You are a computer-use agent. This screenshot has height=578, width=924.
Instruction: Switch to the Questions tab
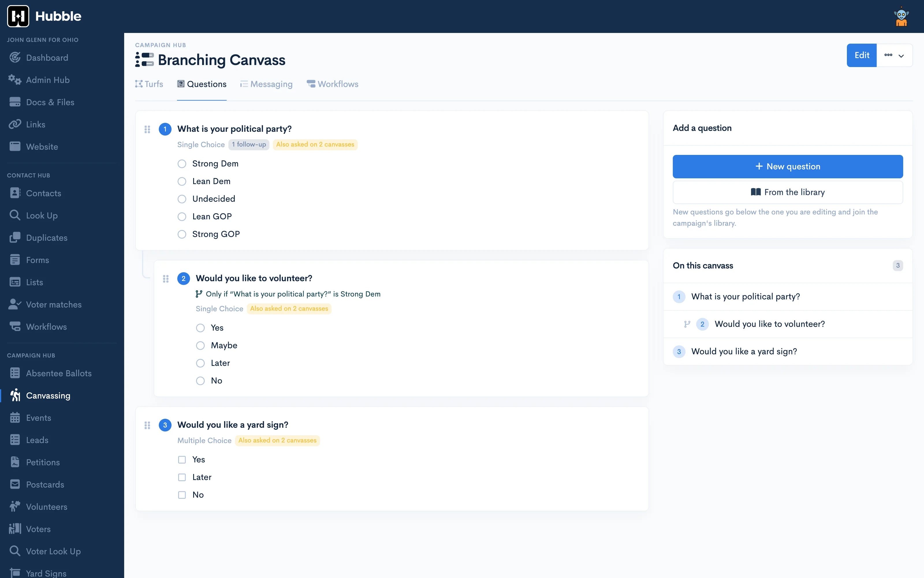(x=202, y=84)
